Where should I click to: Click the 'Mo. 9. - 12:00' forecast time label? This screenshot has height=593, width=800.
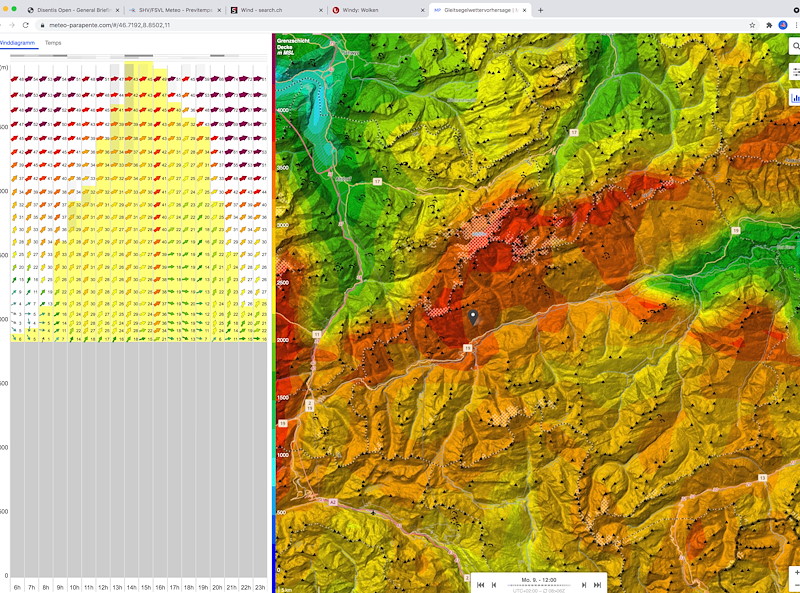(x=539, y=580)
